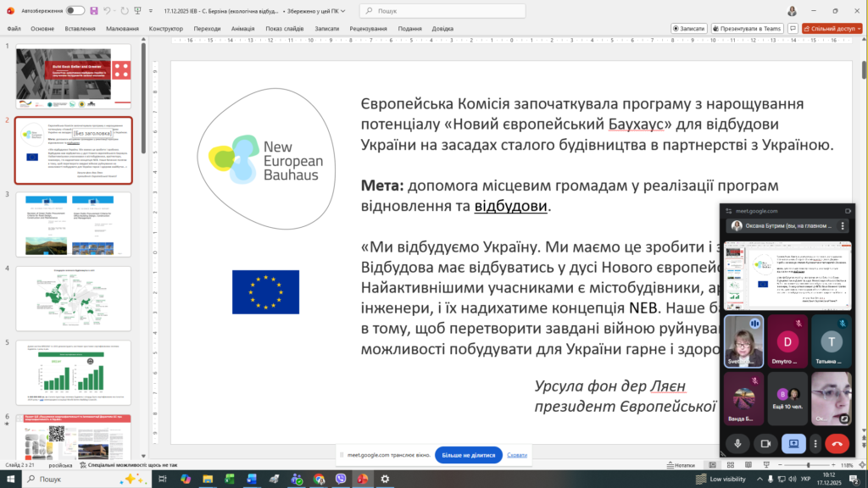Start slideshow from status bar icon

click(766, 465)
